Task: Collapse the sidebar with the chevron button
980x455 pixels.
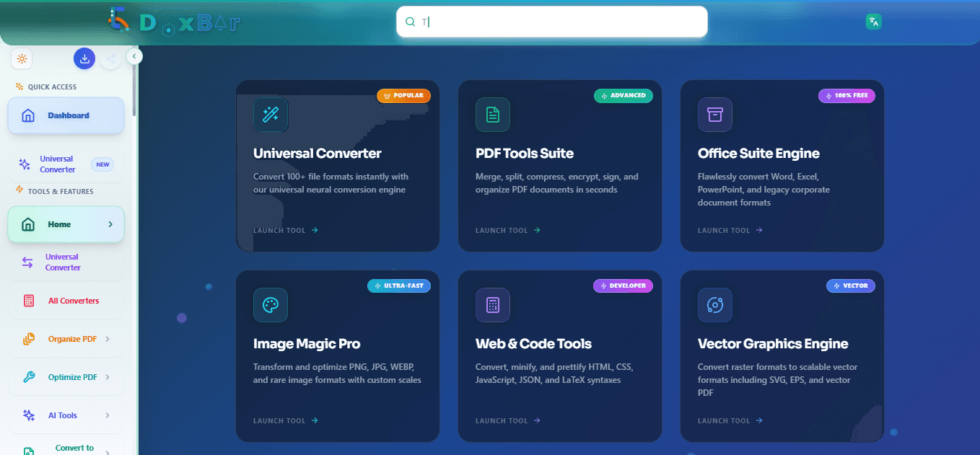Action: click(134, 56)
